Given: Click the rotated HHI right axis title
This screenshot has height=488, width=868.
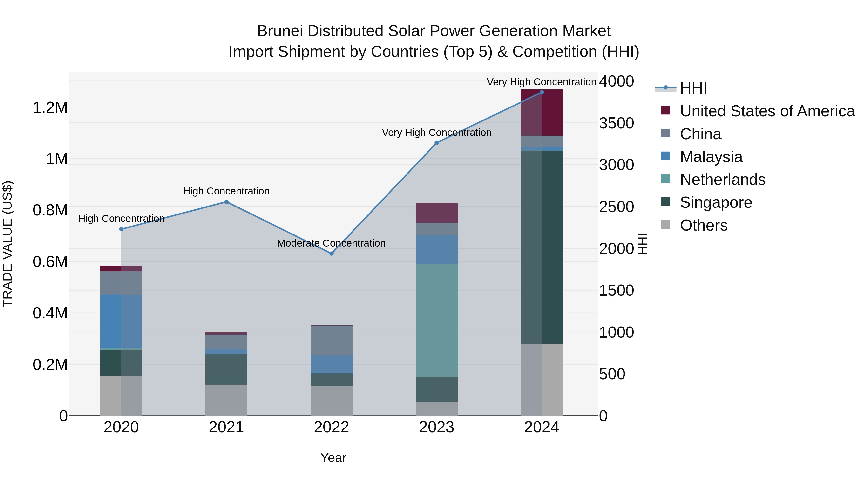Looking at the screenshot, I should (643, 244).
